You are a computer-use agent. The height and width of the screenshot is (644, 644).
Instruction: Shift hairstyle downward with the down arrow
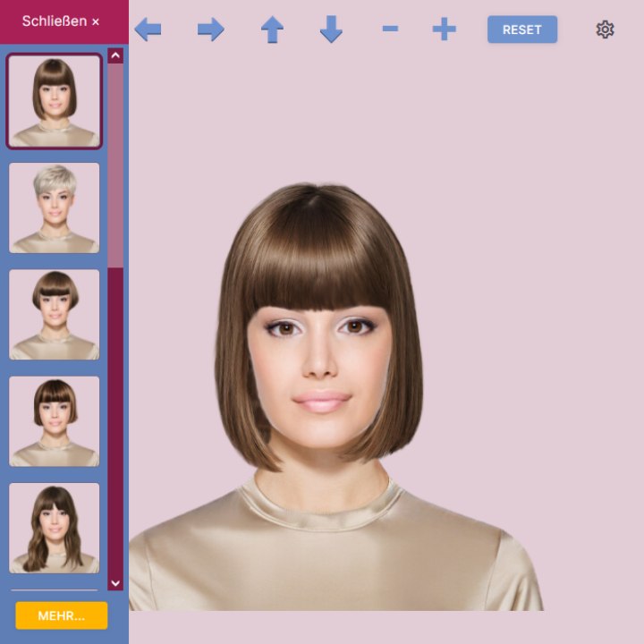[331, 30]
